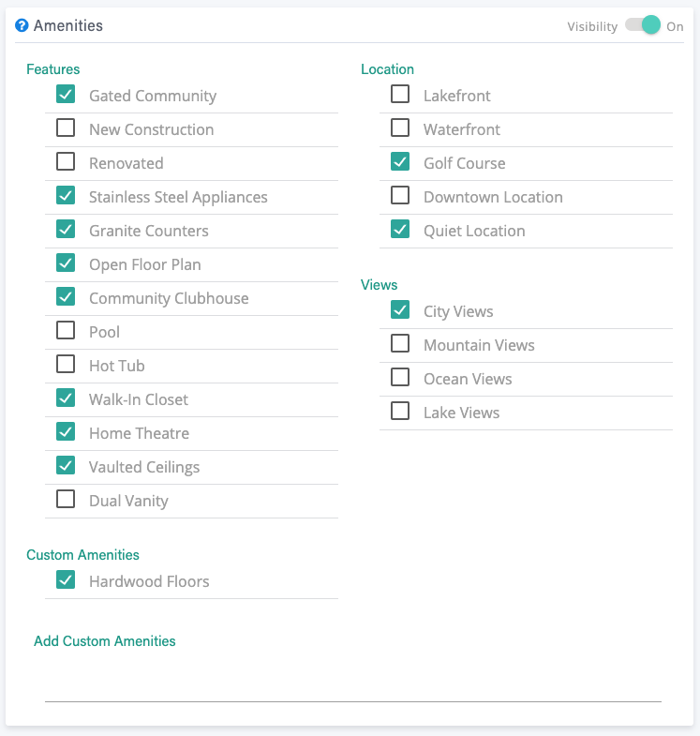The image size is (700, 736).
Task: Tick the Downtown Location checkbox
Action: 400,195
